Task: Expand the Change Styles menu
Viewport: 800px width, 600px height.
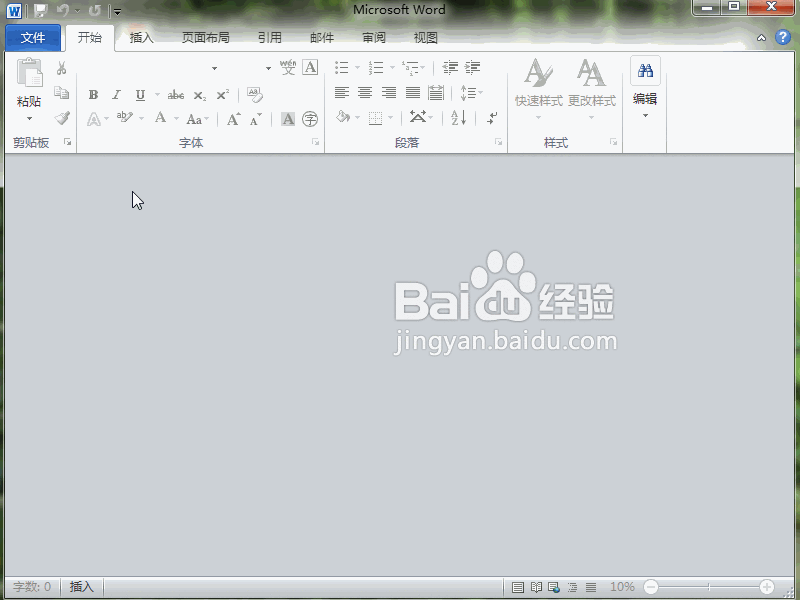Action: pyautogui.click(x=592, y=90)
